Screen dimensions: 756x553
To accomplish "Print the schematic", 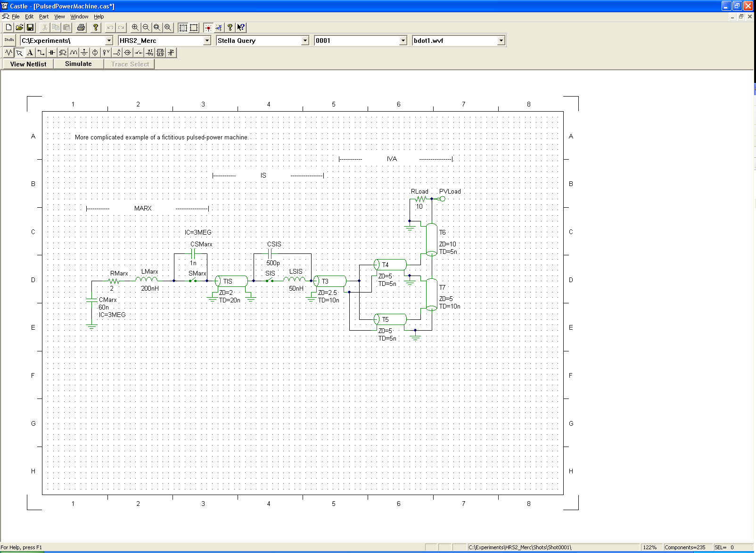I will tap(81, 28).
